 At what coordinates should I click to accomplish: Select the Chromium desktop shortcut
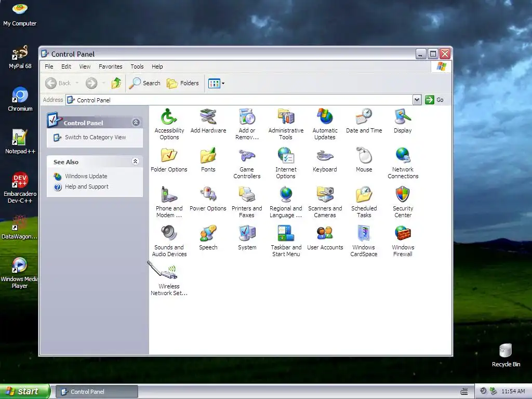click(x=20, y=99)
